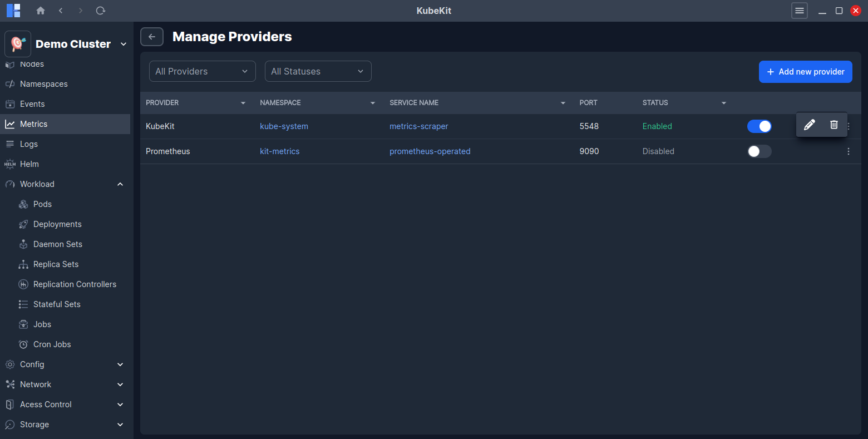Click the Metrics chart icon in sidebar

coord(10,124)
